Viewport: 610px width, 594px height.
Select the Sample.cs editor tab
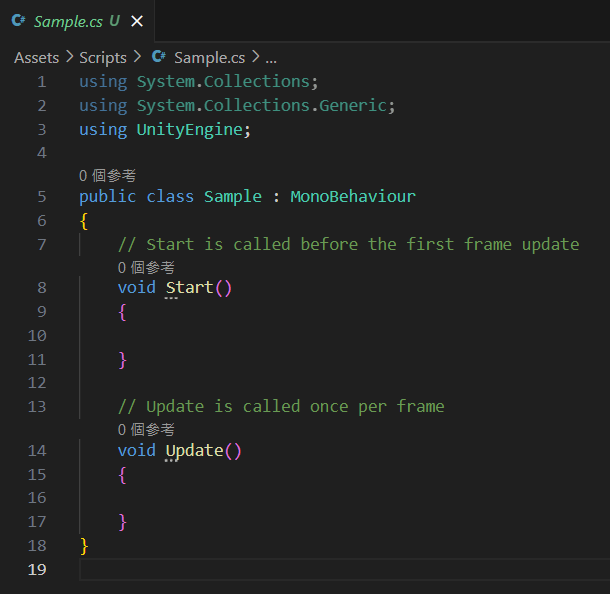77,21
